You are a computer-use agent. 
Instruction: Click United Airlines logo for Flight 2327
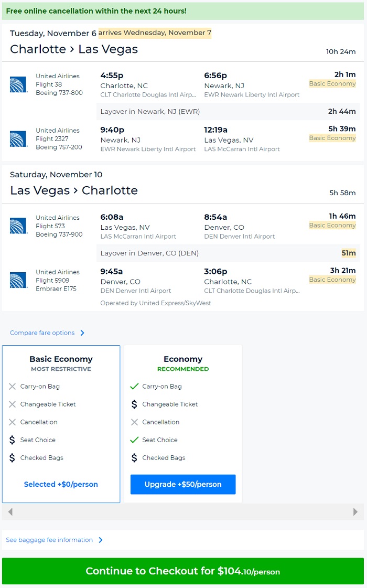[x=18, y=139]
